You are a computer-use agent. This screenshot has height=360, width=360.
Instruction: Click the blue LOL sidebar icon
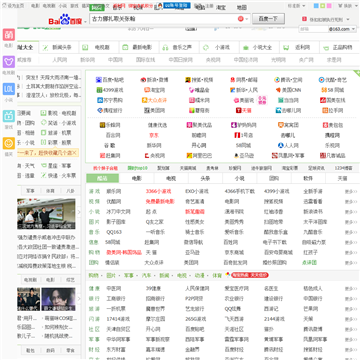coord(9,89)
